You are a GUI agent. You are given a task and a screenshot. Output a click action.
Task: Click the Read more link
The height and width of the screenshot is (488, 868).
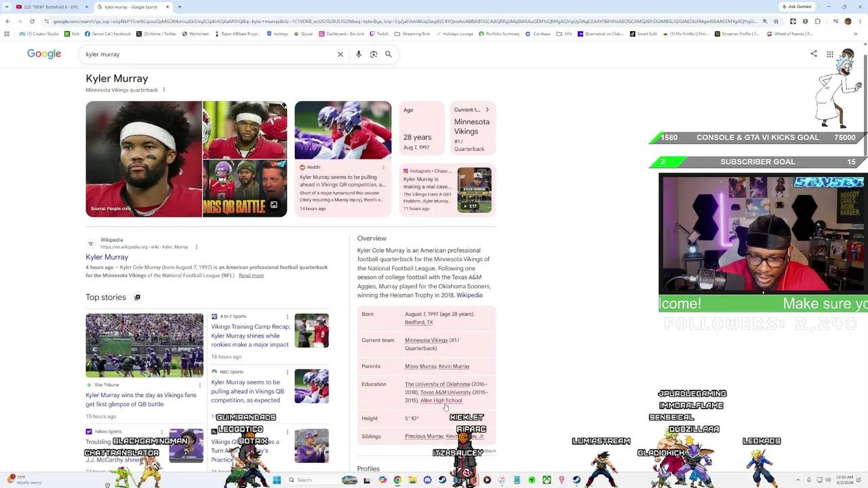click(x=251, y=276)
